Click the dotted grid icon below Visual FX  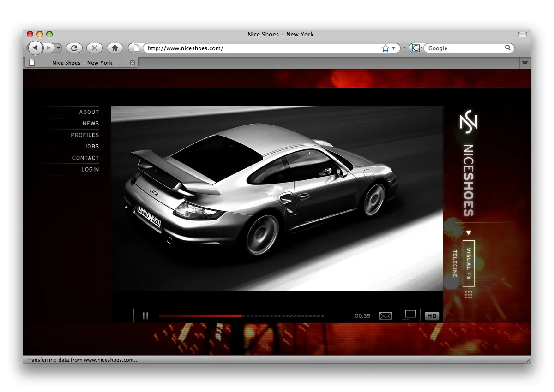(x=468, y=295)
